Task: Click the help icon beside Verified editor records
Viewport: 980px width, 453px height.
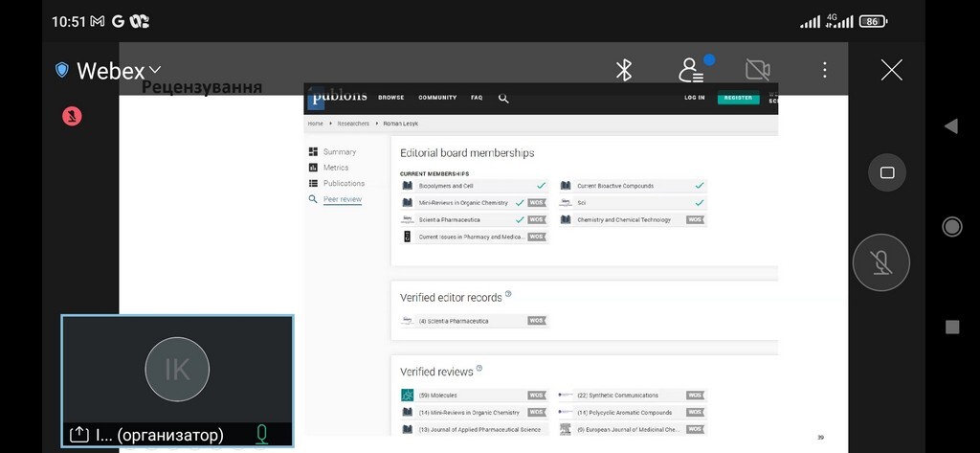Action: click(x=508, y=294)
